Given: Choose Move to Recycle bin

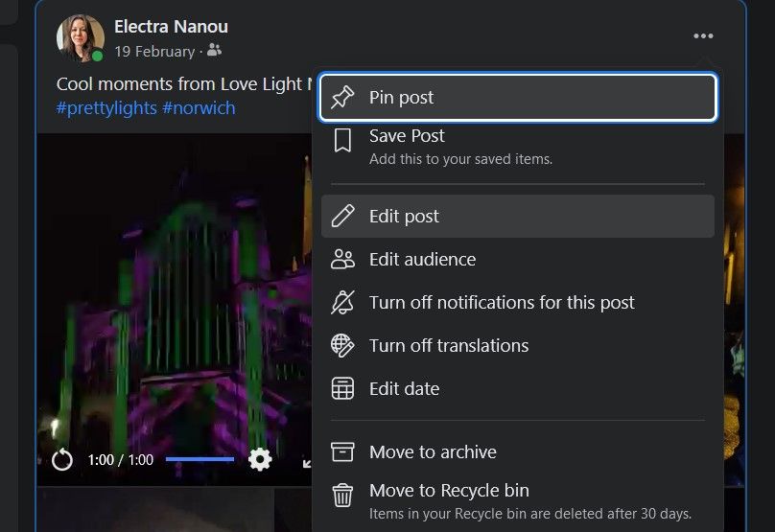Looking at the screenshot, I should point(518,501).
